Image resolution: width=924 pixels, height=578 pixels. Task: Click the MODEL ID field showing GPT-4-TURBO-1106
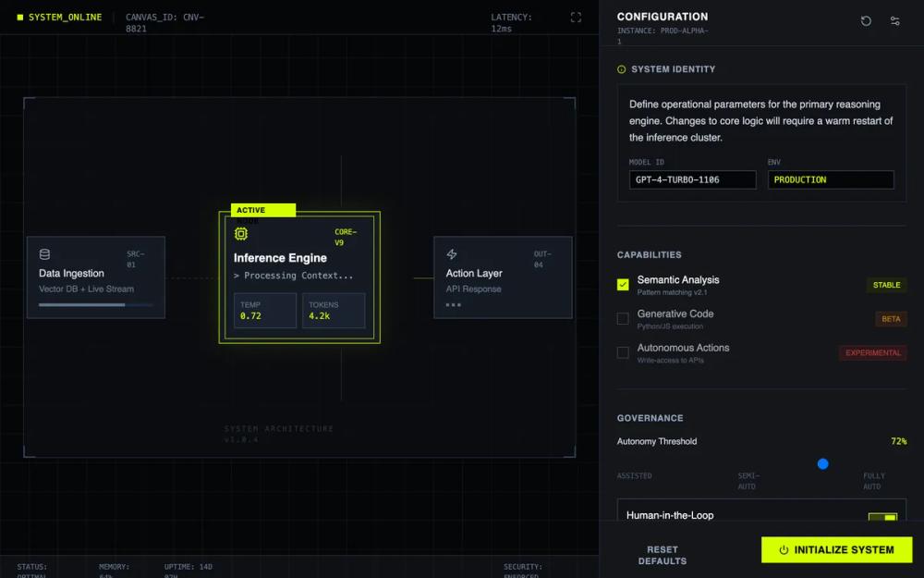click(x=691, y=179)
